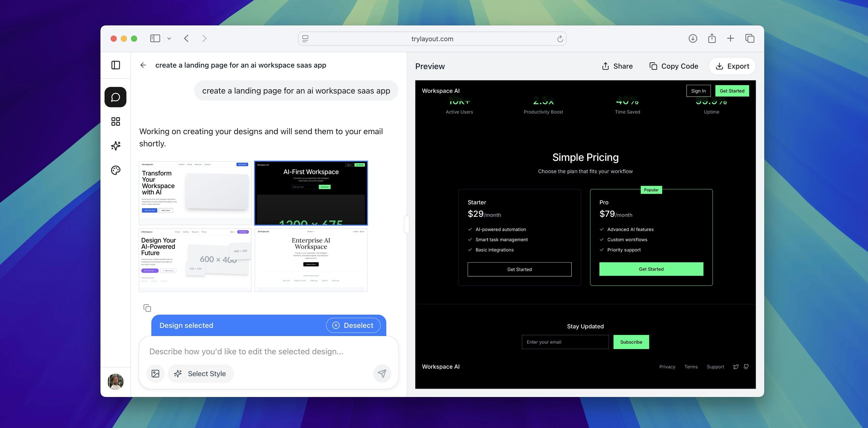The height and width of the screenshot is (428, 868).
Task: Click the copy icon below design thumbnails
Action: tap(147, 308)
